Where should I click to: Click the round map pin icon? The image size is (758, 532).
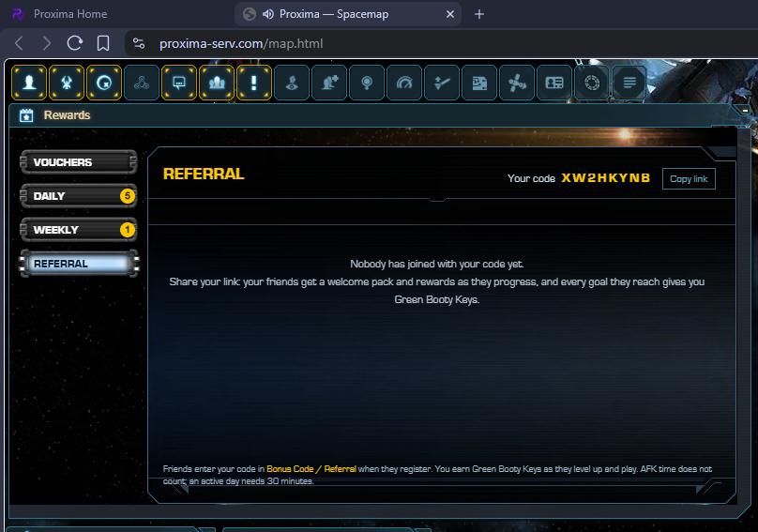(x=367, y=83)
